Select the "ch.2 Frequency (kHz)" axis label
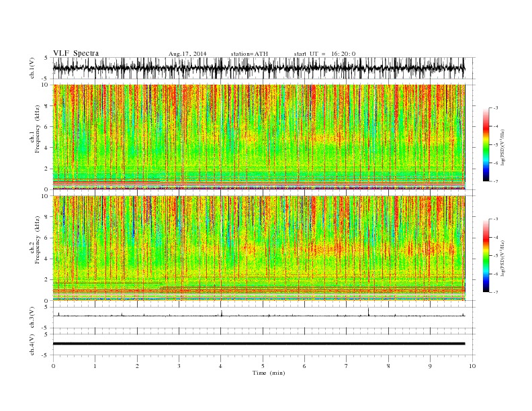Viewport: 532px width, 411px height. (35, 240)
